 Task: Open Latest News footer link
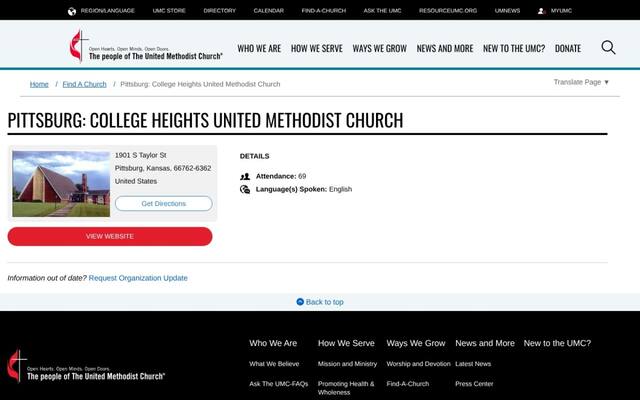[473, 364]
